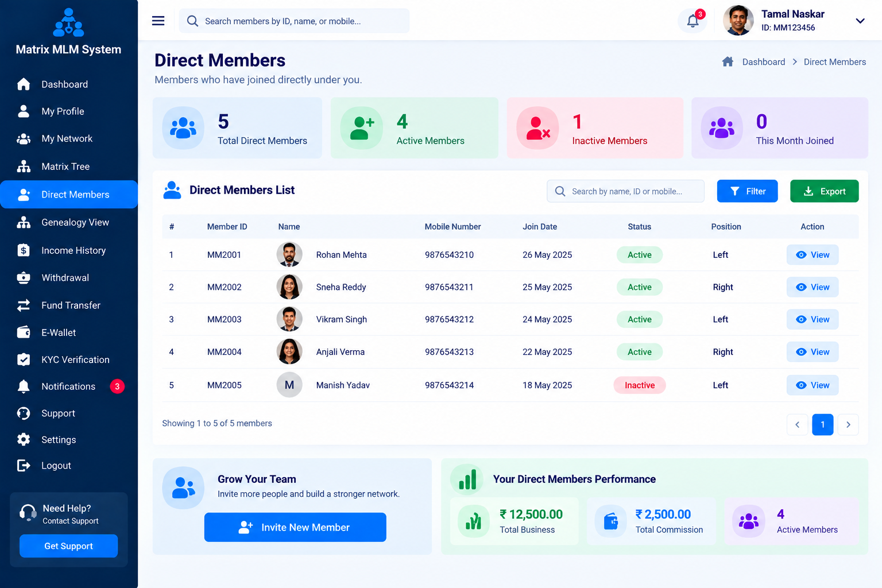Image resolution: width=882 pixels, height=588 pixels.
Task: Open the hamburger menu icon
Action: (158, 21)
